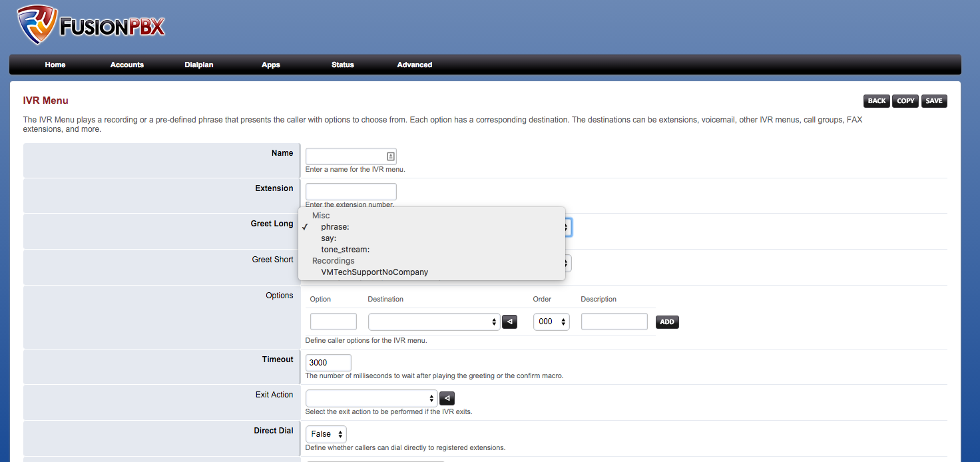Viewport: 980px width, 462px height.
Task: Click the Direct Dial label
Action: 274,431
